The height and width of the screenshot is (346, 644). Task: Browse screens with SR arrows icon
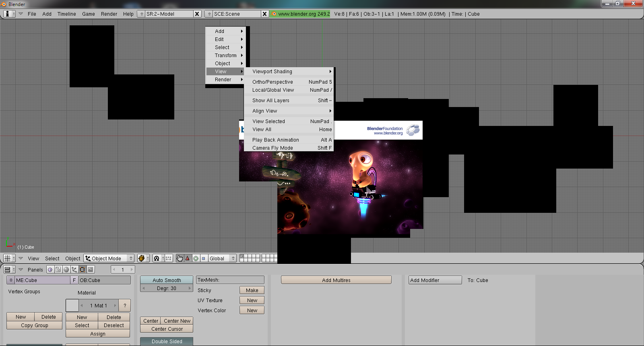(141, 14)
